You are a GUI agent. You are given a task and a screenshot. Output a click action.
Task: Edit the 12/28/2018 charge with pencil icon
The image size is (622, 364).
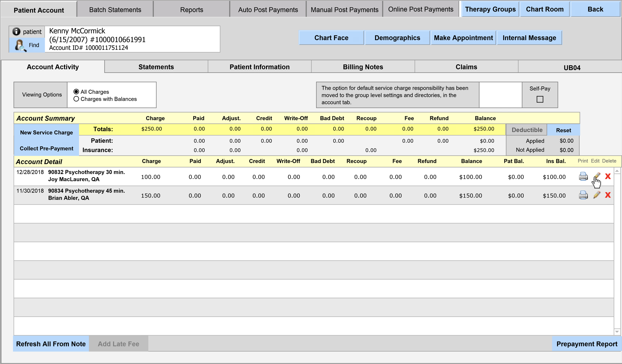[596, 176]
